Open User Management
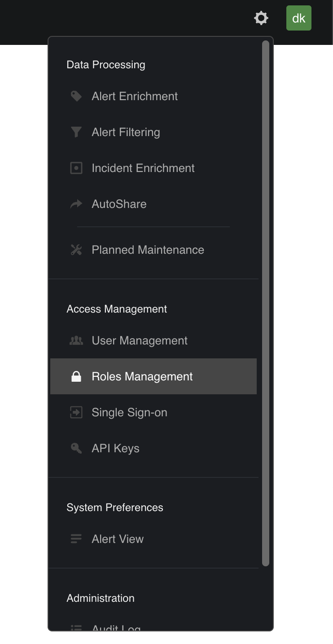Viewport: 333px width, 644px height. [139, 340]
